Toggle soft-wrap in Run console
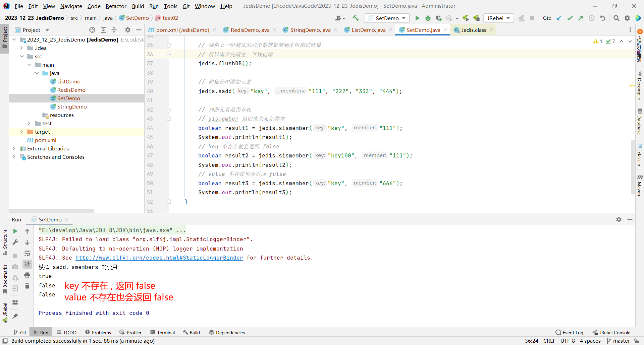 coord(27,253)
